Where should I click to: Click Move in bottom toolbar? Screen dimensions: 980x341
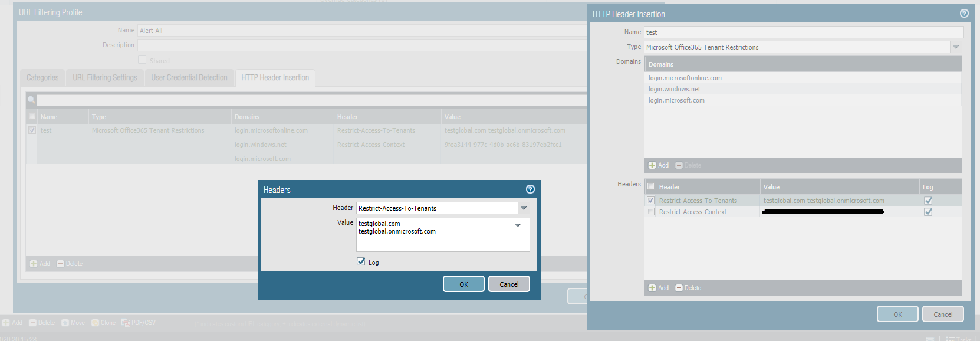[x=73, y=323]
